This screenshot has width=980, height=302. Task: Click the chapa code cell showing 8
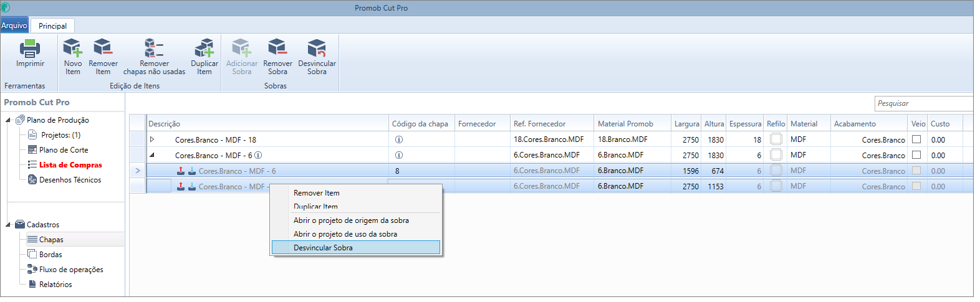click(x=421, y=171)
